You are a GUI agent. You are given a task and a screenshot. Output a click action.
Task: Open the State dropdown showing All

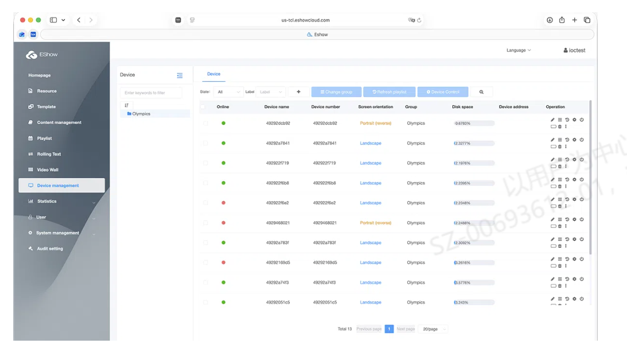pyautogui.click(x=228, y=92)
